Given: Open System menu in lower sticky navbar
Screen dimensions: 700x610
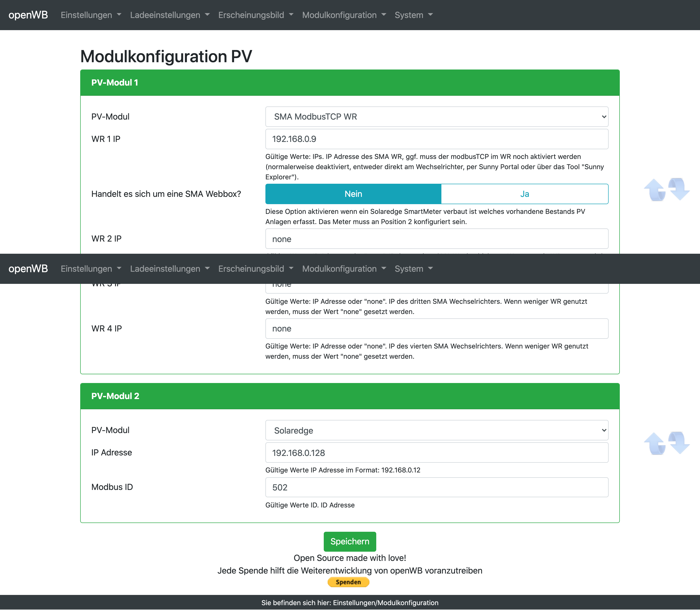Looking at the screenshot, I should (413, 269).
